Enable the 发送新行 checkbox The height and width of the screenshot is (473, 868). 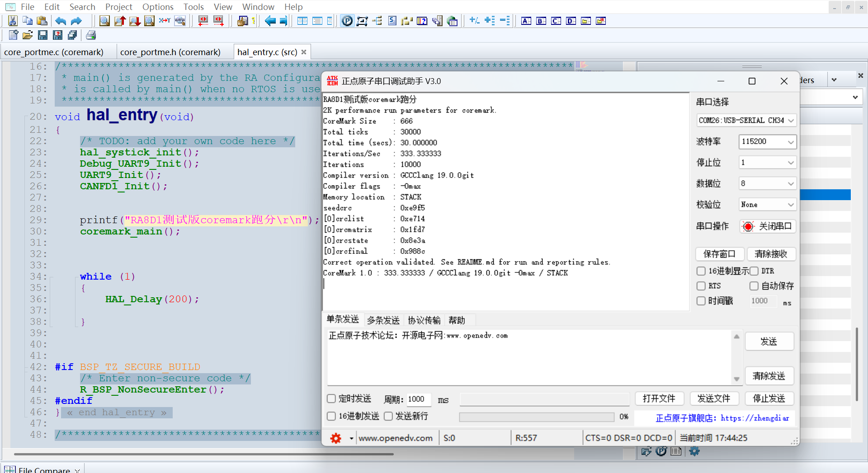pos(388,416)
